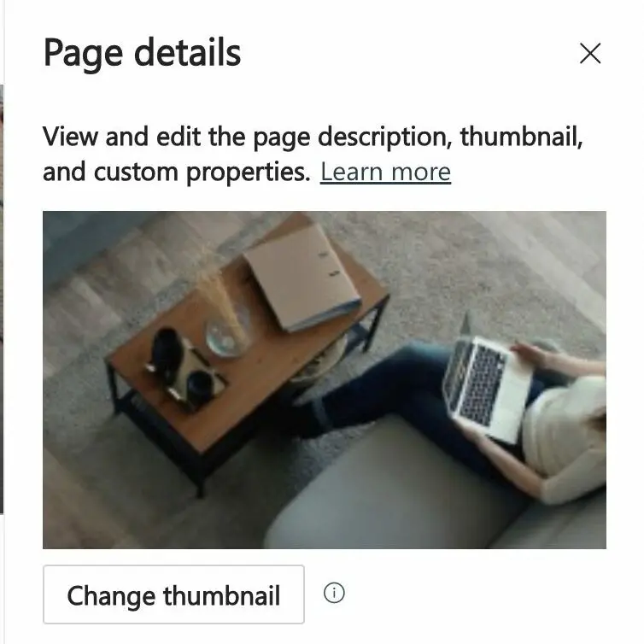Follow the underlined Learn more hyperlink
Screen dimensions: 644x644
tap(385, 172)
